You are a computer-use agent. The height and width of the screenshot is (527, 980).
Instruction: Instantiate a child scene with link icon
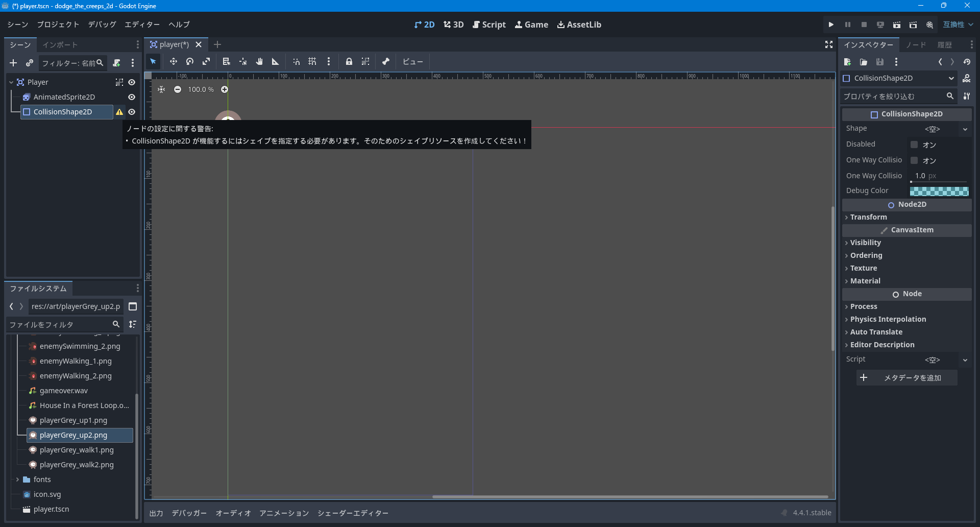click(30, 63)
